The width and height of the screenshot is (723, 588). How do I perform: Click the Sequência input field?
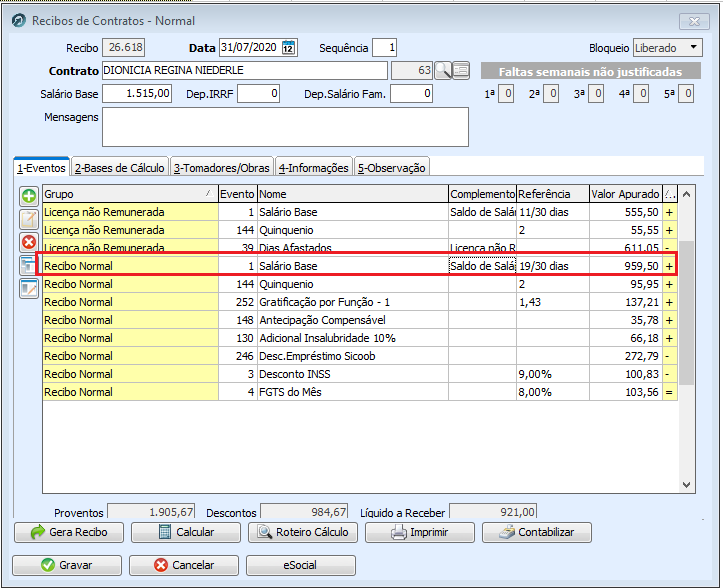384,48
